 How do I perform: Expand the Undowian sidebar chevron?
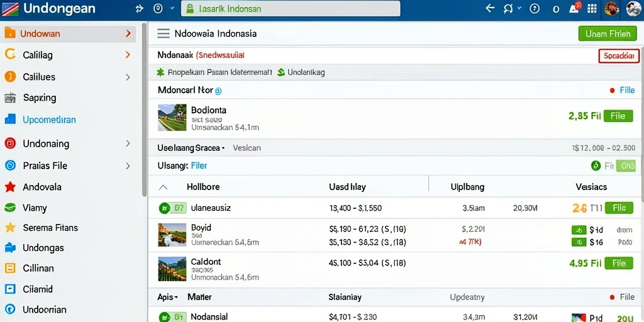[x=128, y=33]
